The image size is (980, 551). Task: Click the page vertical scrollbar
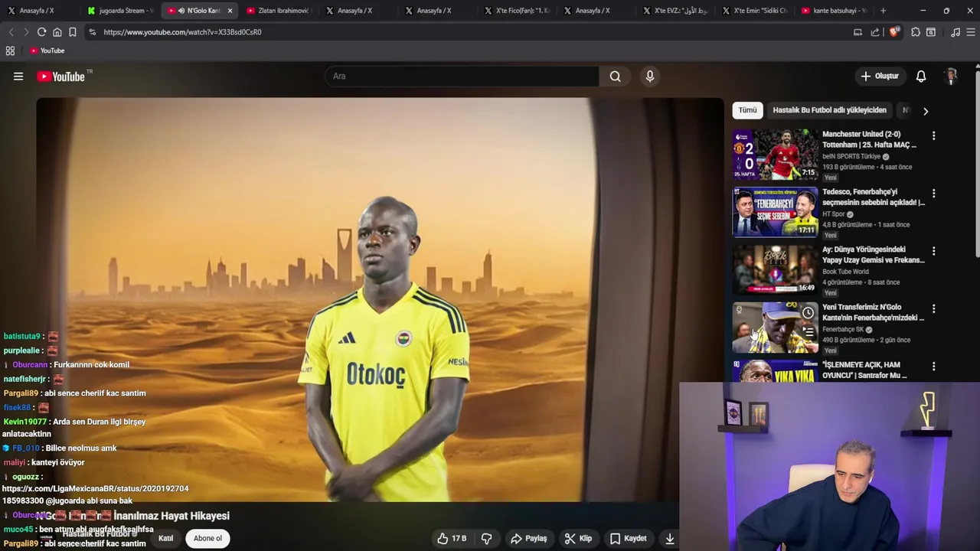977,163
